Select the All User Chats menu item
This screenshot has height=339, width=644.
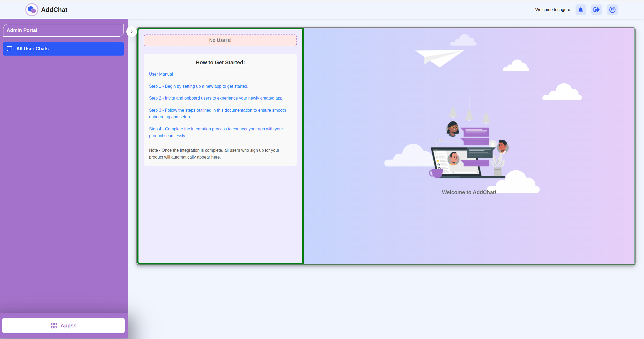tap(63, 49)
